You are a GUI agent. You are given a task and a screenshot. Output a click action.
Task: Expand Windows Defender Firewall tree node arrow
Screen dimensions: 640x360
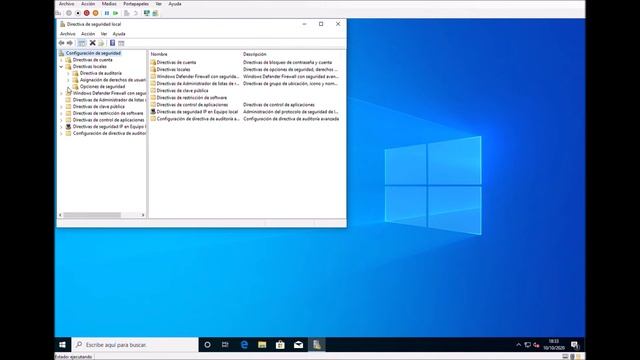[x=61, y=93]
